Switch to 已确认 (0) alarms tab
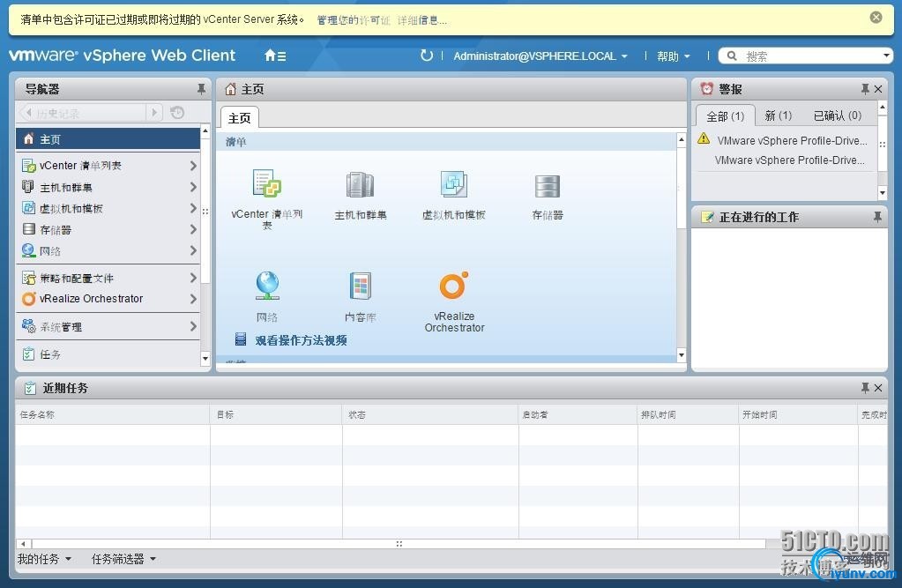This screenshot has height=588, width=902. (x=837, y=115)
